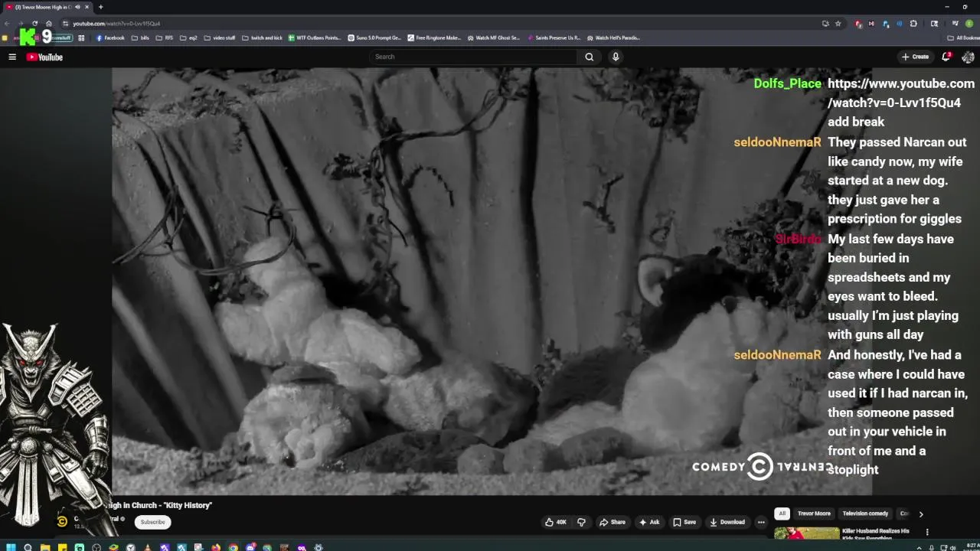Subscribe to the channel

tap(152, 522)
